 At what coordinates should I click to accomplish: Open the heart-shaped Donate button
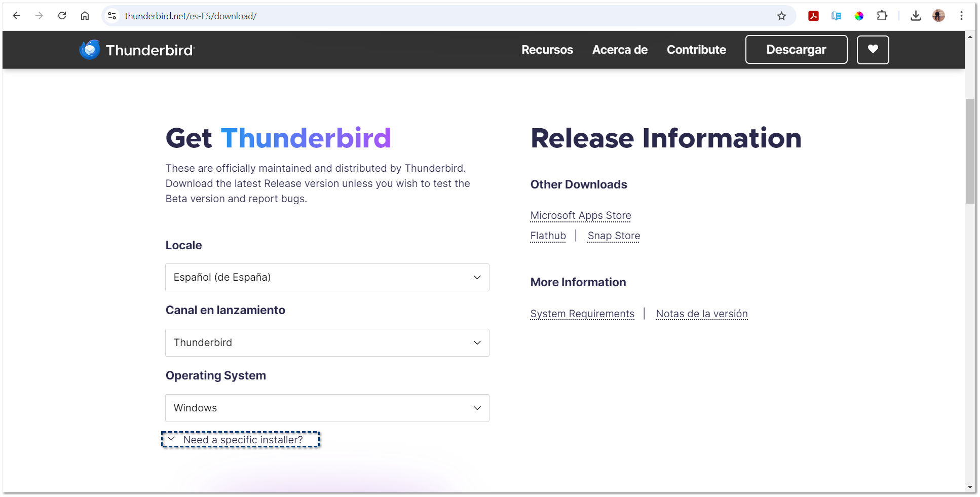point(873,50)
